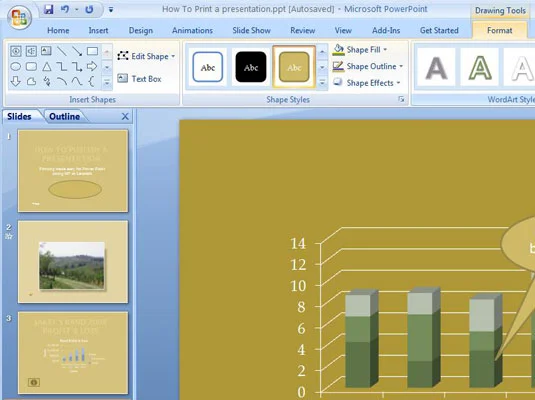Apply the gray shadowed WordArt style
This screenshot has width=535, height=400.
[x=436, y=67]
